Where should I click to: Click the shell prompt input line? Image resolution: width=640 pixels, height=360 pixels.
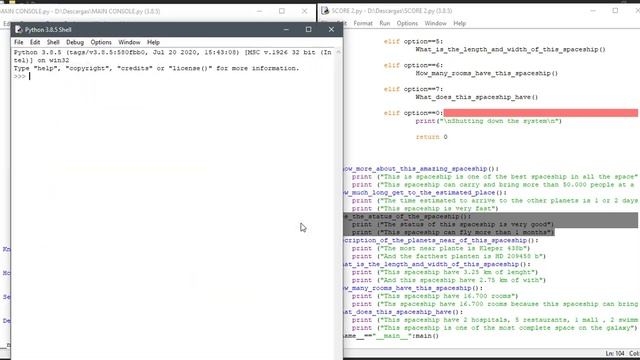tap(174, 76)
